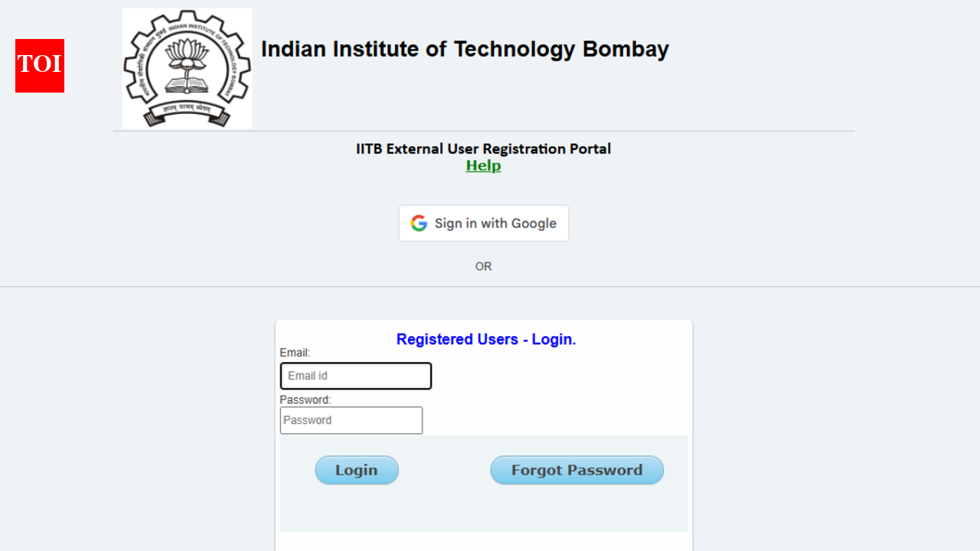
Task: Click the horizontal divider line below OR
Action: tap(490, 287)
